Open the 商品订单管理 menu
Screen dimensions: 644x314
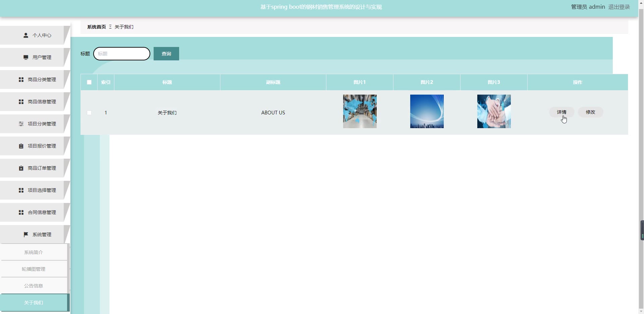pos(35,168)
